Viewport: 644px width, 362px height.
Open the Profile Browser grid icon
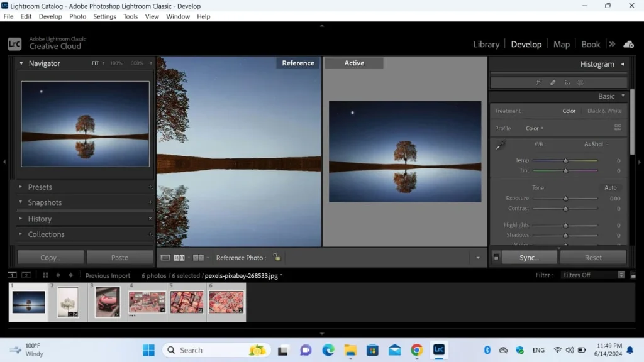click(618, 128)
